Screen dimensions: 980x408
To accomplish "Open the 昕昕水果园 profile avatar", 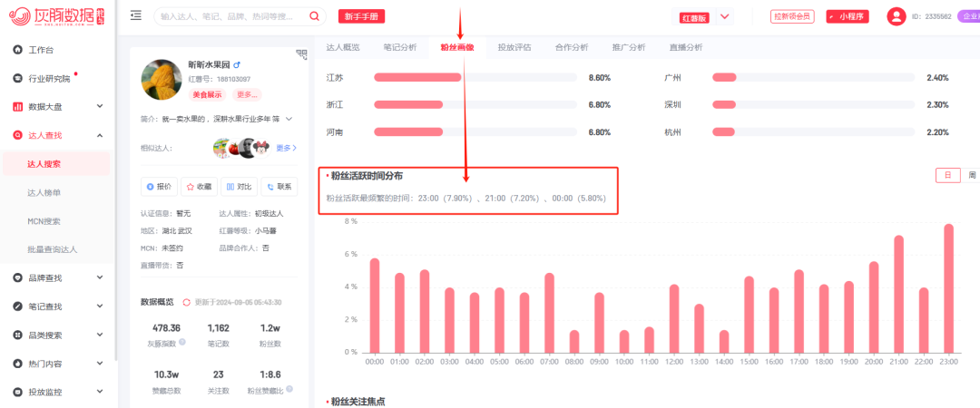I will point(162,80).
